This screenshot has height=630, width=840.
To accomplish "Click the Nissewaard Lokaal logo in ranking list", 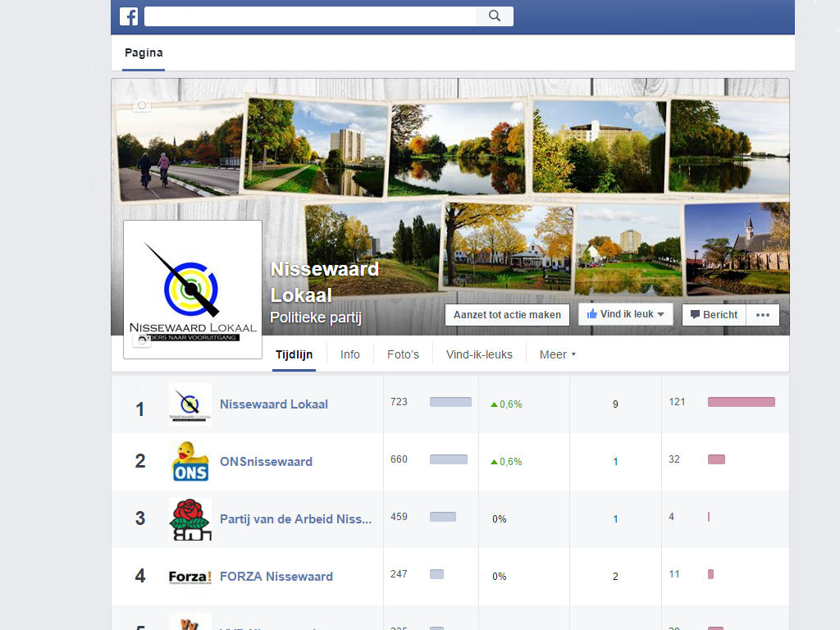I will click(x=190, y=404).
